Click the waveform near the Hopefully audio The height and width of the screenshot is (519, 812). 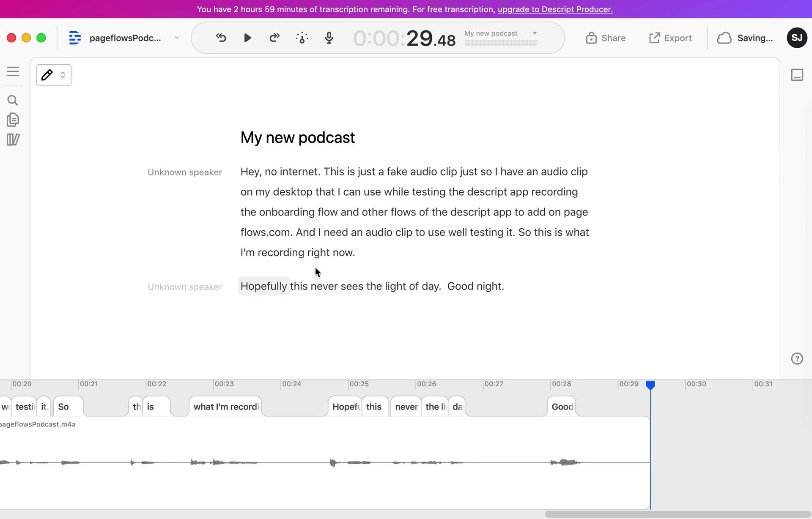coord(334,462)
